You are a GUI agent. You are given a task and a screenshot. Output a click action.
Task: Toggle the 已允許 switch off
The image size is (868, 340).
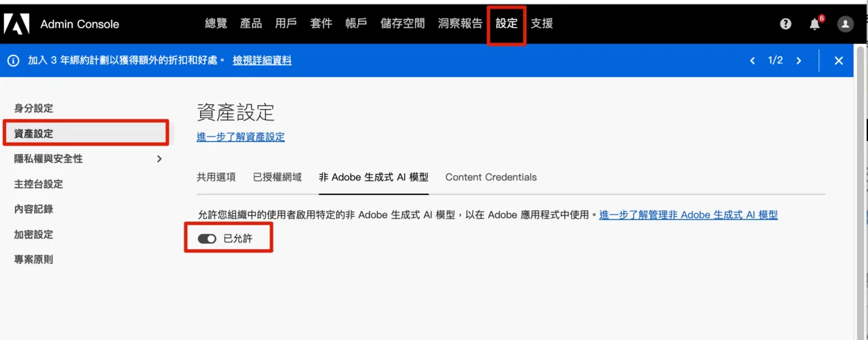coord(207,238)
